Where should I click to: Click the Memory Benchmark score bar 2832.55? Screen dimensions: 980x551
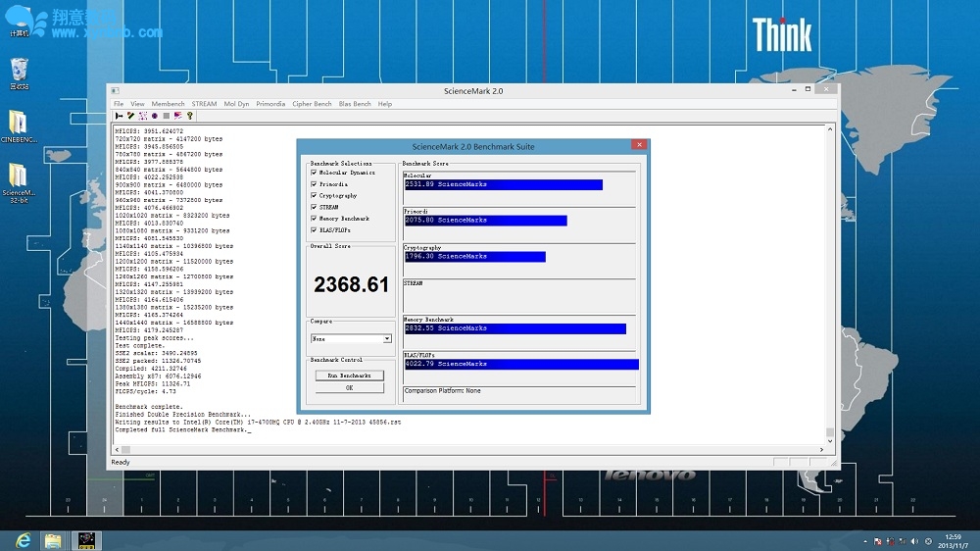pos(515,328)
